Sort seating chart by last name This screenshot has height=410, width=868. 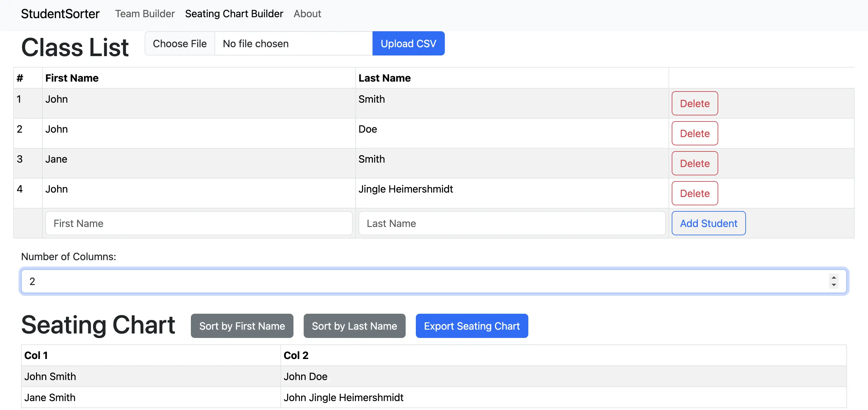tap(354, 326)
